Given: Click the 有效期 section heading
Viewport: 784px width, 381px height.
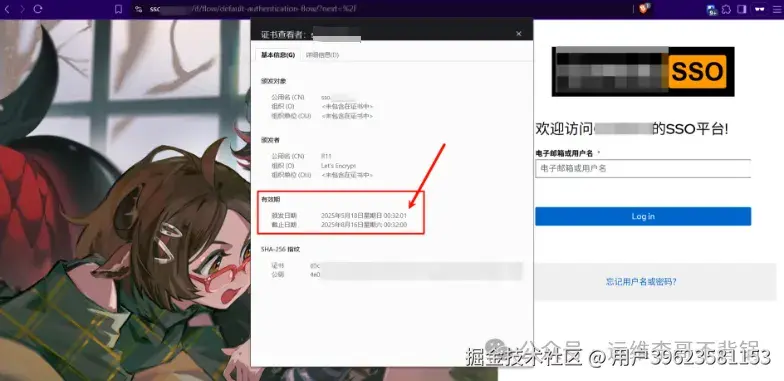Looking at the screenshot, I should click(270, 200).
